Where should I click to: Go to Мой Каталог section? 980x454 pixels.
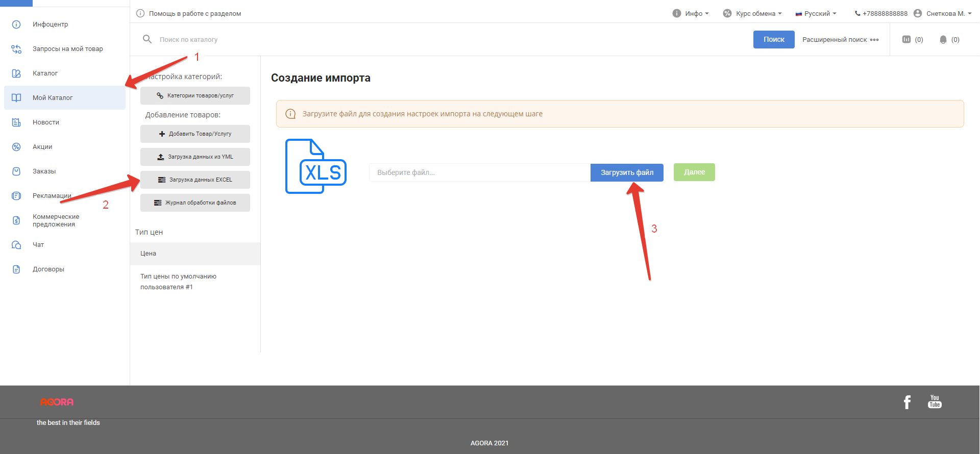click(53, 98)
